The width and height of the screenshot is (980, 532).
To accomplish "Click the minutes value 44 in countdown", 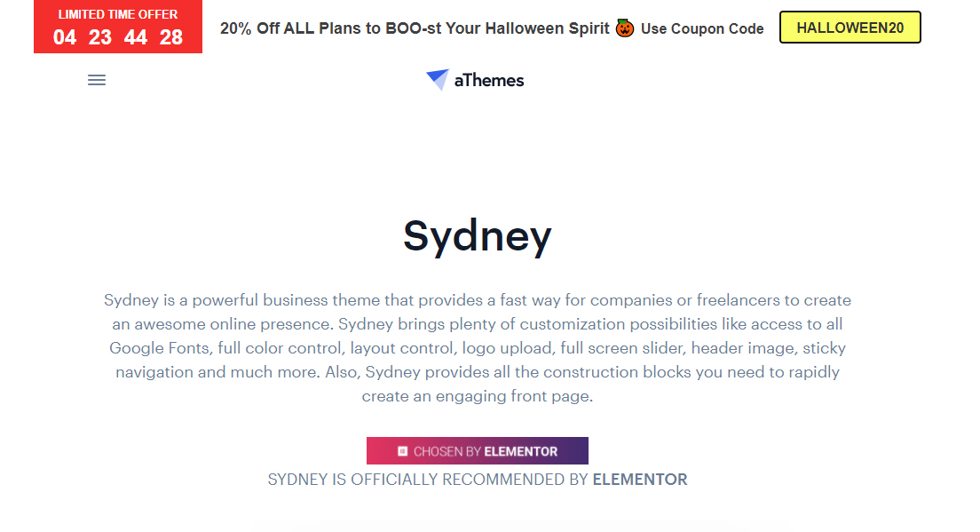I will [x=136, y=37].
